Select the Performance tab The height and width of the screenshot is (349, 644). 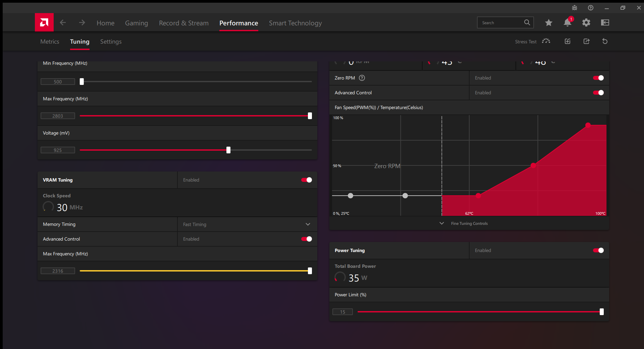pyautogui.click(x=239, y=23)
